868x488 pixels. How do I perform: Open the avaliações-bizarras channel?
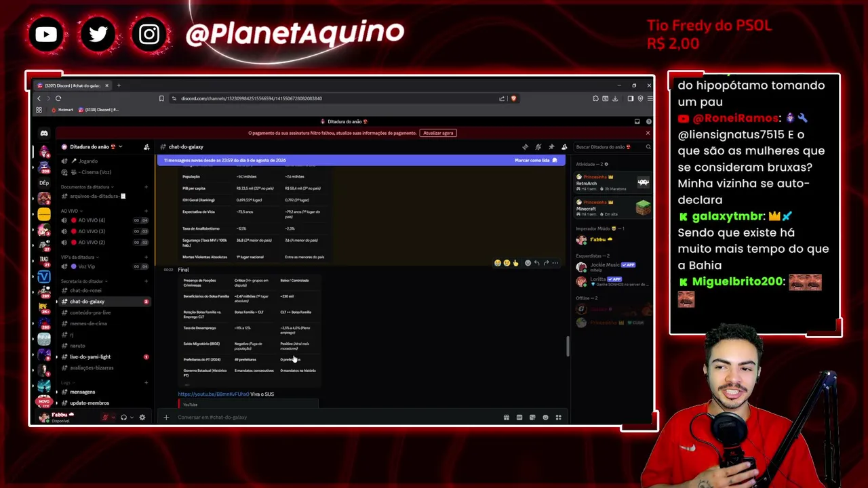click(x=104, y=367)
